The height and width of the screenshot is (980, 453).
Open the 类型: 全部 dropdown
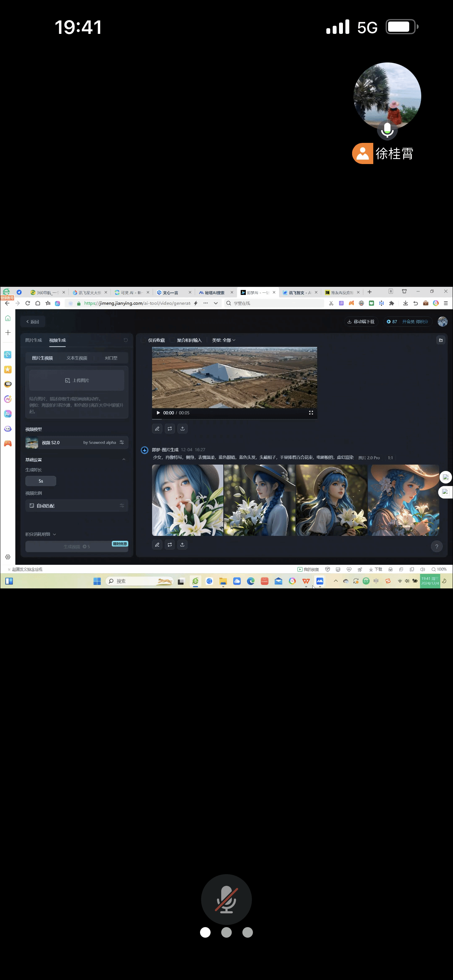coord(224,340)
